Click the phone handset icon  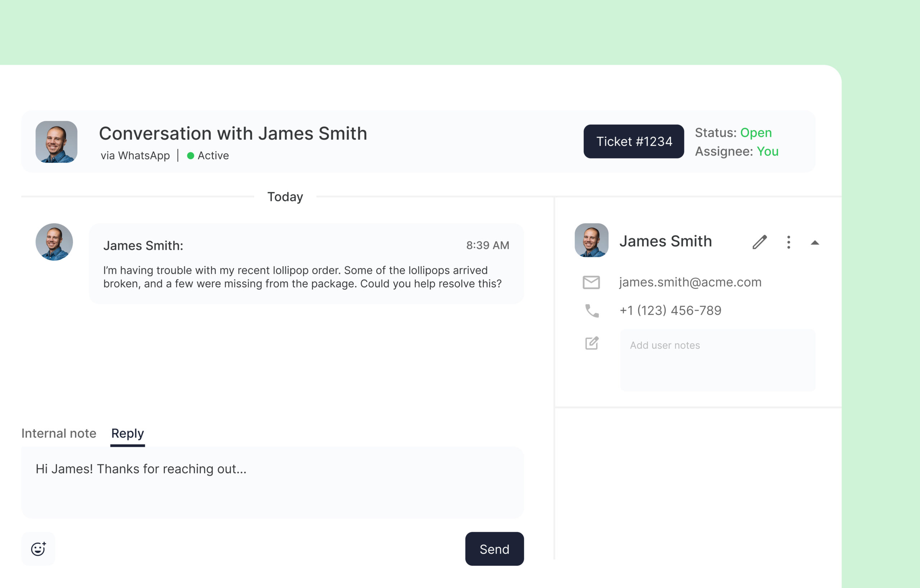592,311
